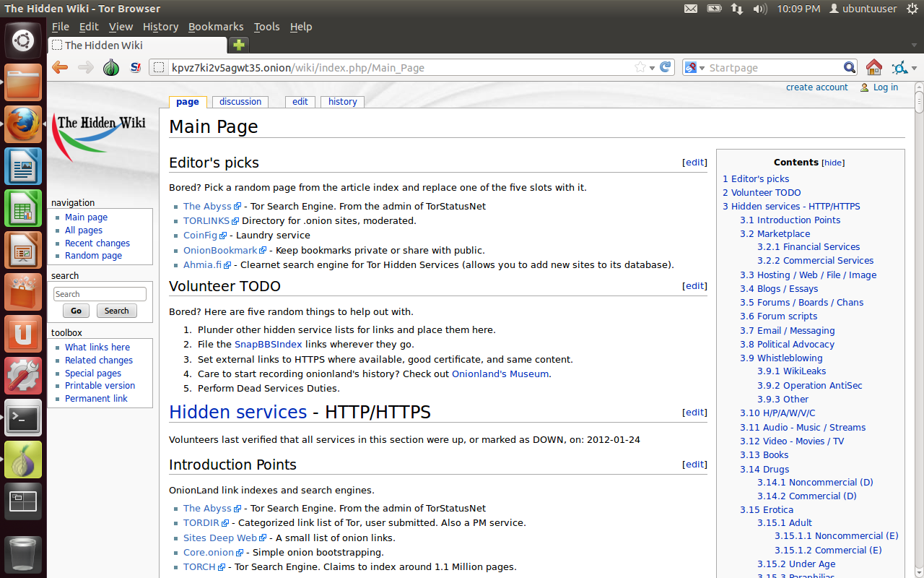Click the Torbutton onion icon in toolbar
The height and width of the screenshot is (578, 924).
coord(110,68)
